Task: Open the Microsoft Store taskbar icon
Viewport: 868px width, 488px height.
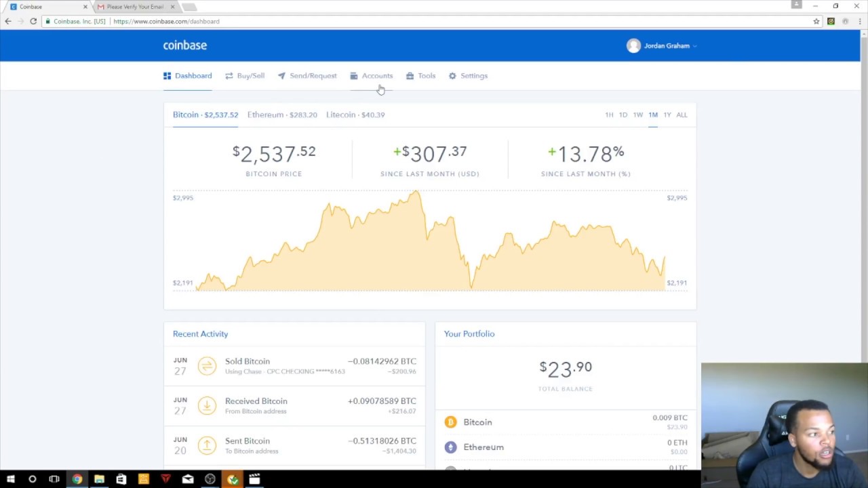Action: (121, 479)
